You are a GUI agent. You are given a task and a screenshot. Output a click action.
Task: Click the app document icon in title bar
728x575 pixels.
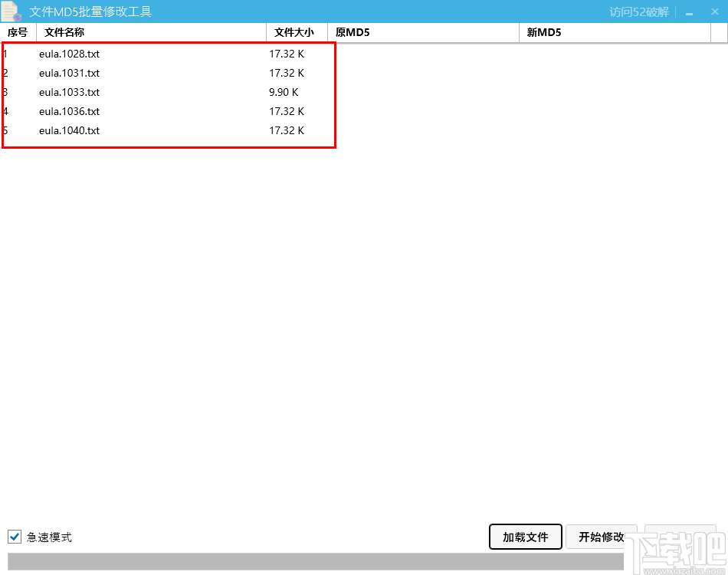(x=11, y=11)
